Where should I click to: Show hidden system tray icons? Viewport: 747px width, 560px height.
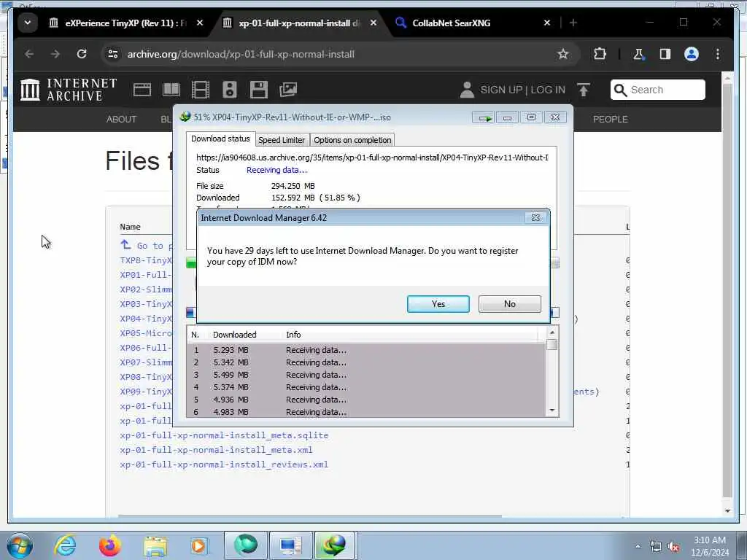point(638,547)
